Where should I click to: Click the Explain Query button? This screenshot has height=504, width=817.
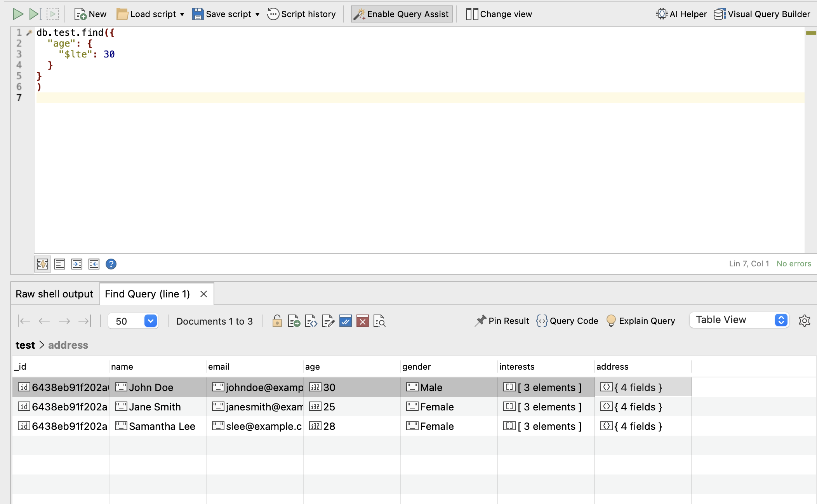(x=641, y=321)
